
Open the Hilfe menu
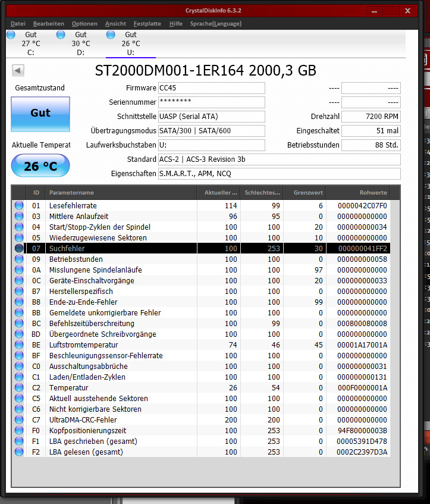pos(176,23)
